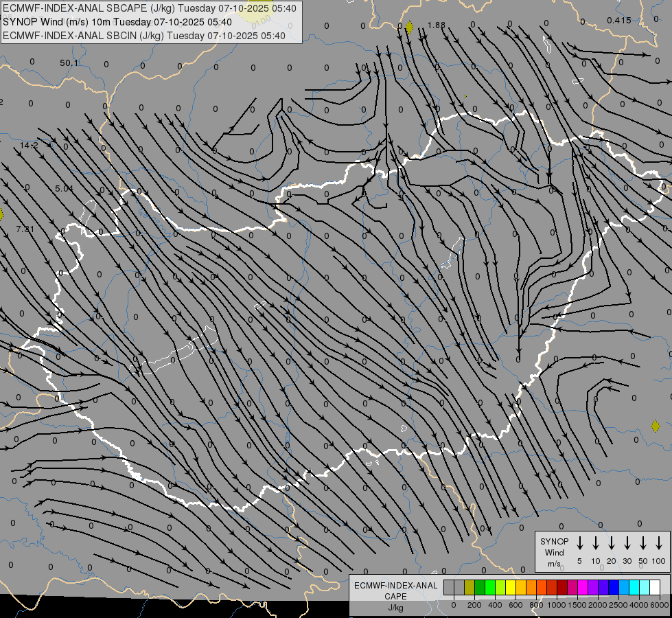
Task: Select the 30 m/s wind arrow symbol
Action: 627,543
